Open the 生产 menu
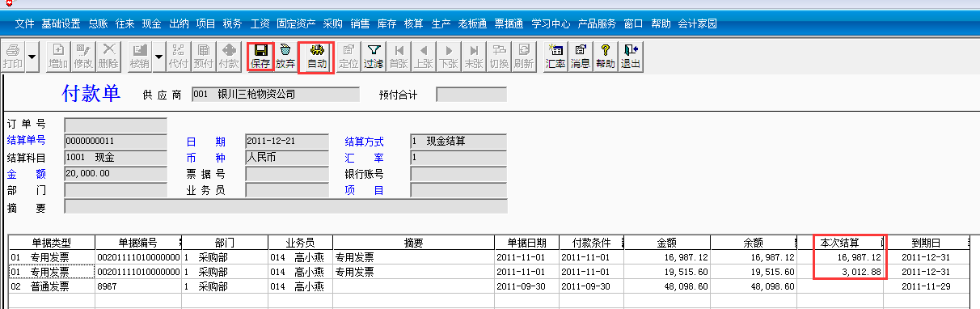The width and height of the screenshot is (980, 309). click(441, 24)
